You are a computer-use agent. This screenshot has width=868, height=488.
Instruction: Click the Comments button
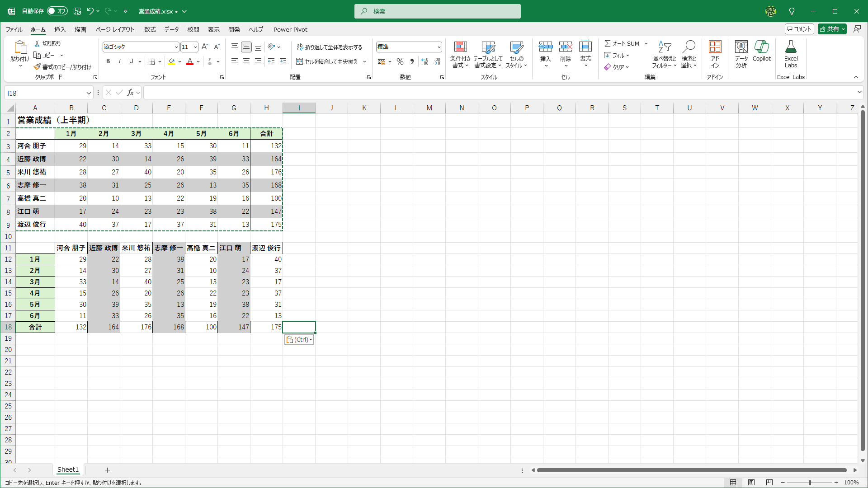point(799,29)
